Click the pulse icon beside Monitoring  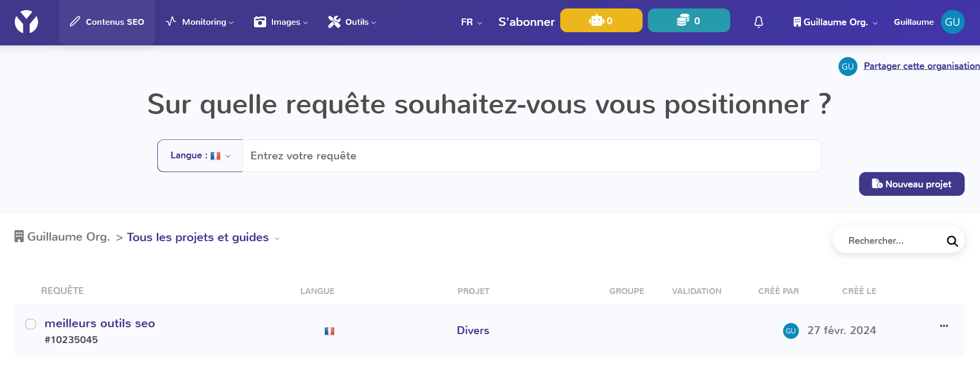pos(171,22)
